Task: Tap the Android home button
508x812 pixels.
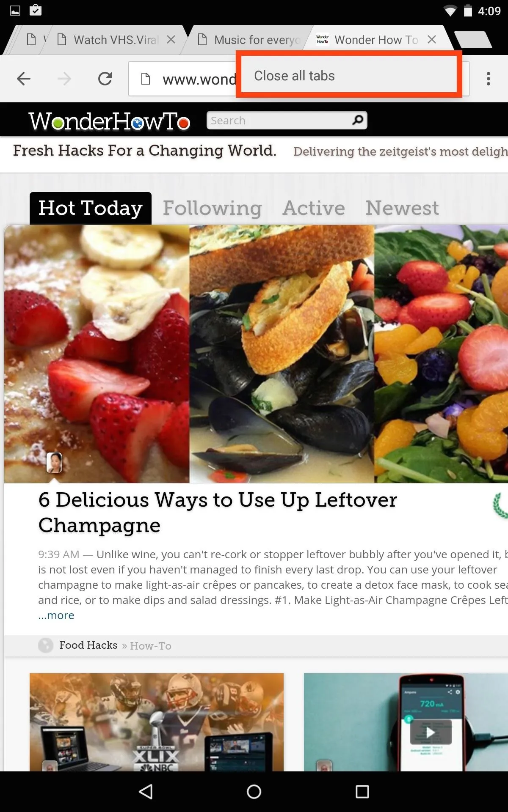Action: pos(254,792)
